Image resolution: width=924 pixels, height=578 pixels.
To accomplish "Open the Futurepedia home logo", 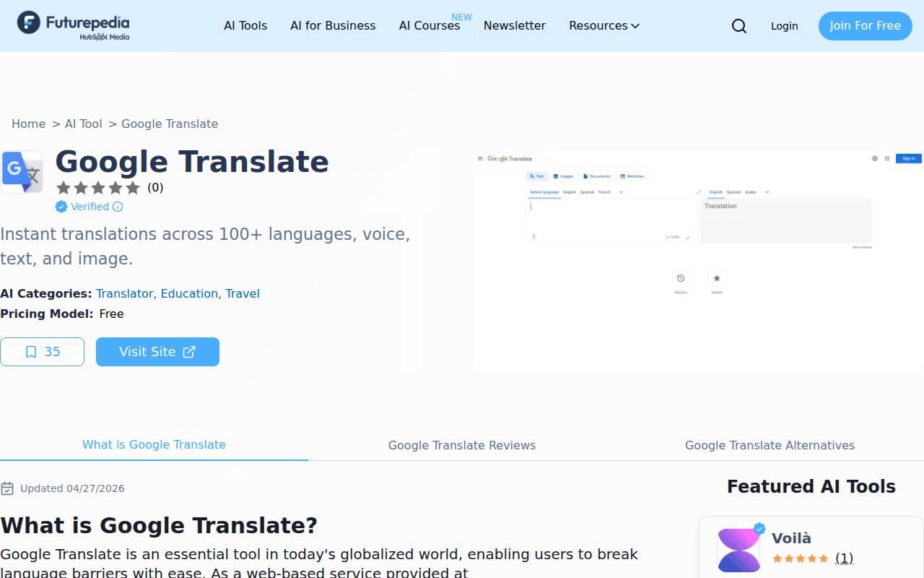I will pos(74,25).
